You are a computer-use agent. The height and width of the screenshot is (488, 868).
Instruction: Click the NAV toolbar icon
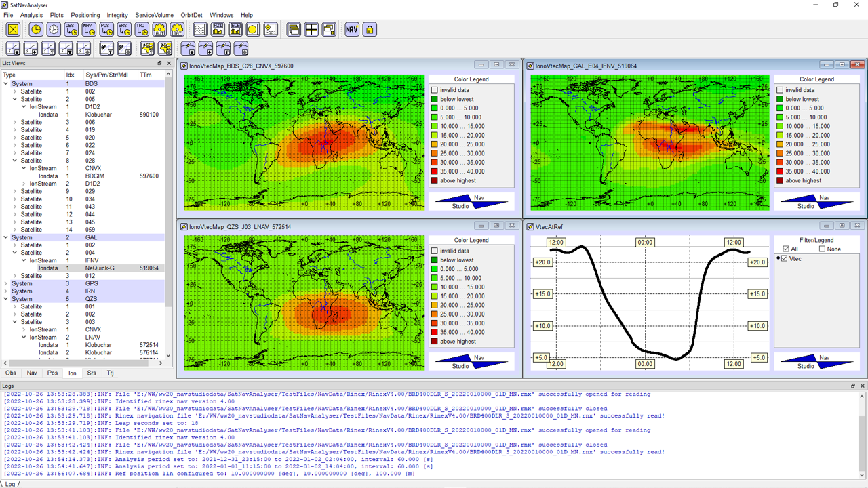click(351, 30)
